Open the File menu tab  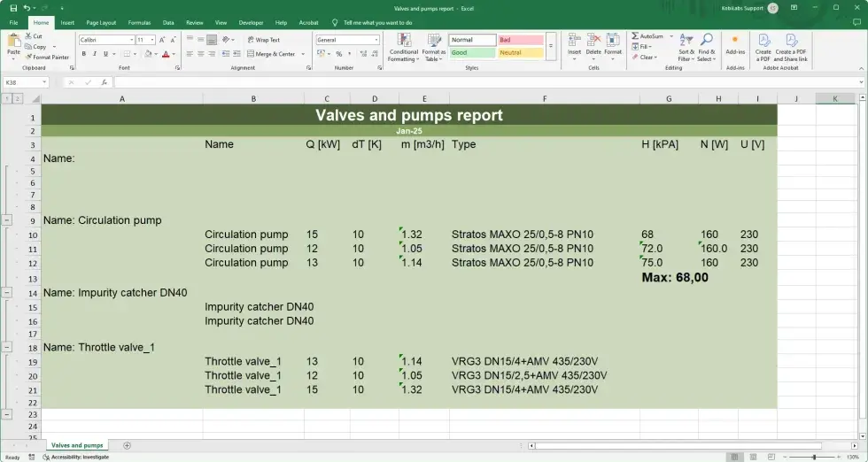click(x=14, y=23)
